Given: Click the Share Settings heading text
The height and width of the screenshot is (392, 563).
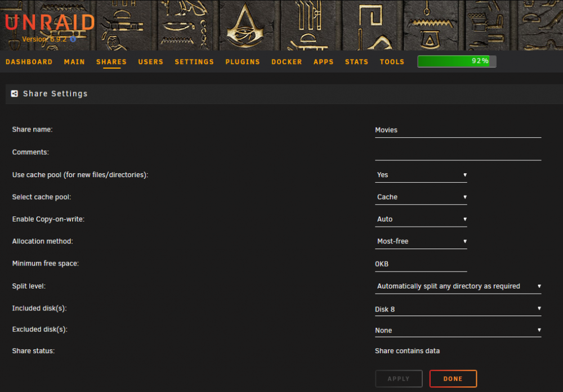Looking at the screenshot, I should (55, 93).
